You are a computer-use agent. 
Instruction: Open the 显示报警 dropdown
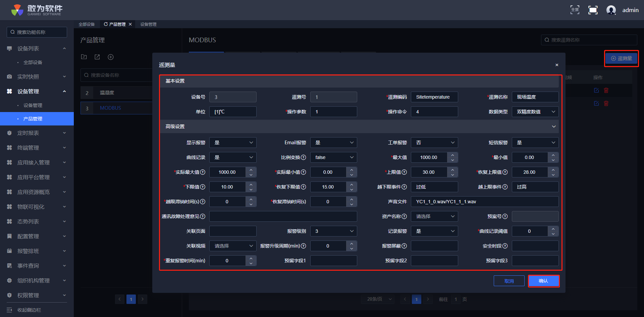tap(233, 143)
